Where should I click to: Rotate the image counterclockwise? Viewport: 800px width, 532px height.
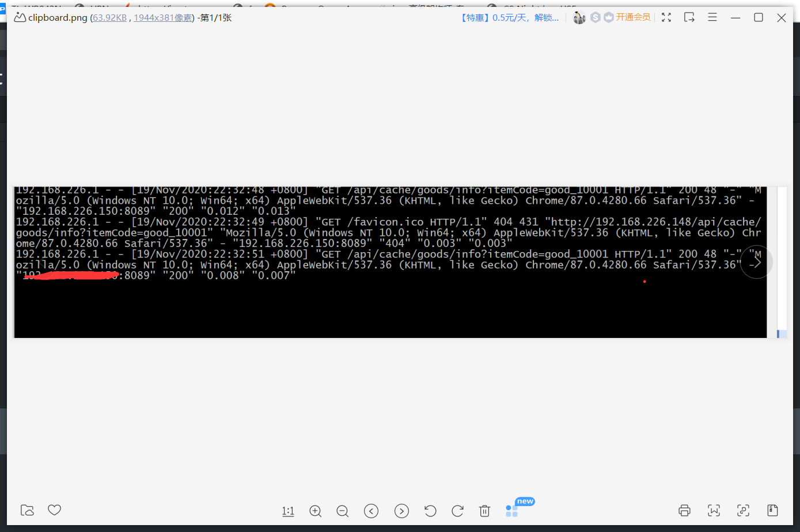pos(430,511)
